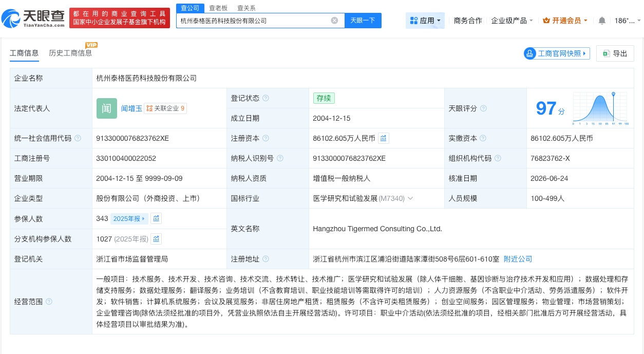
Task: Select the 工商信息 tab
Action: (x=24, y=53)
